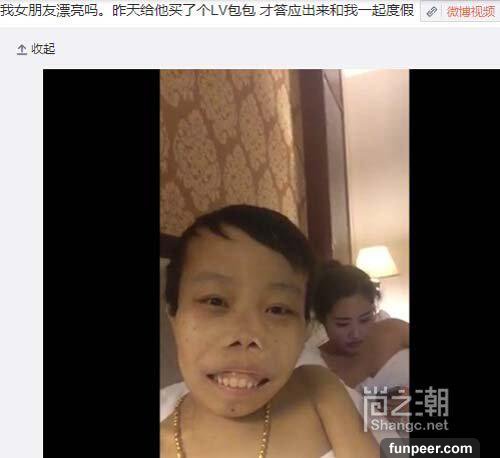Click the glowing bedside lamp in video
Screen dimensions: 500x458
(377, 262)
